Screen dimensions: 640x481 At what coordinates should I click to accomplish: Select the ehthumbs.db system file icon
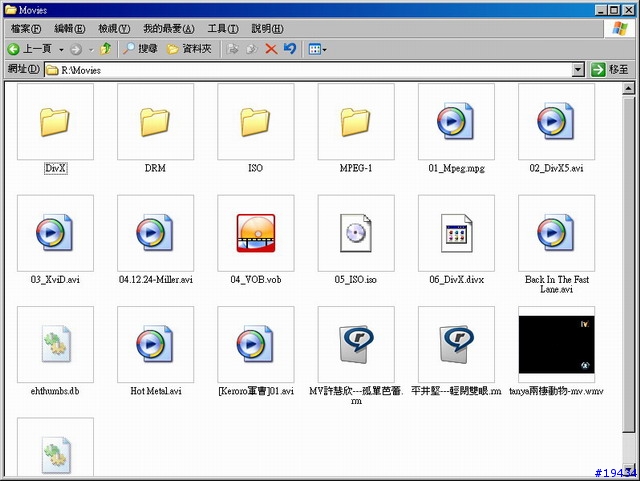point(55,344)
